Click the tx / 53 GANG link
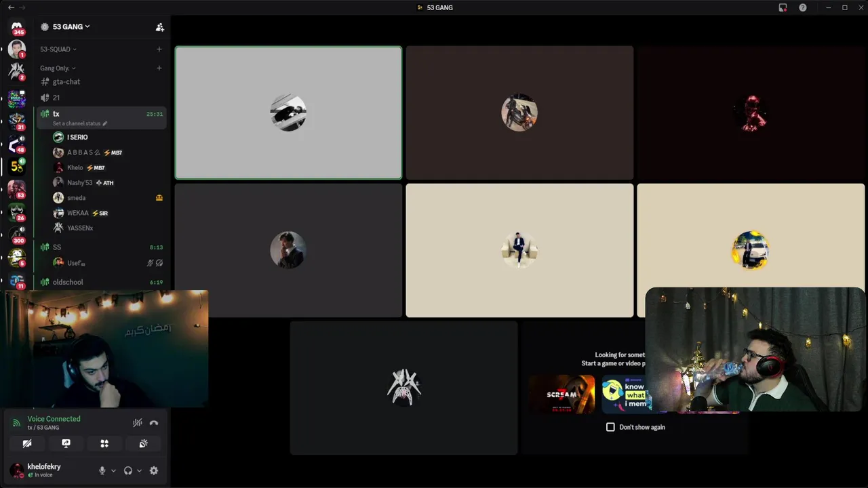This screenshot has height=488, width=868. click(43, 428)
